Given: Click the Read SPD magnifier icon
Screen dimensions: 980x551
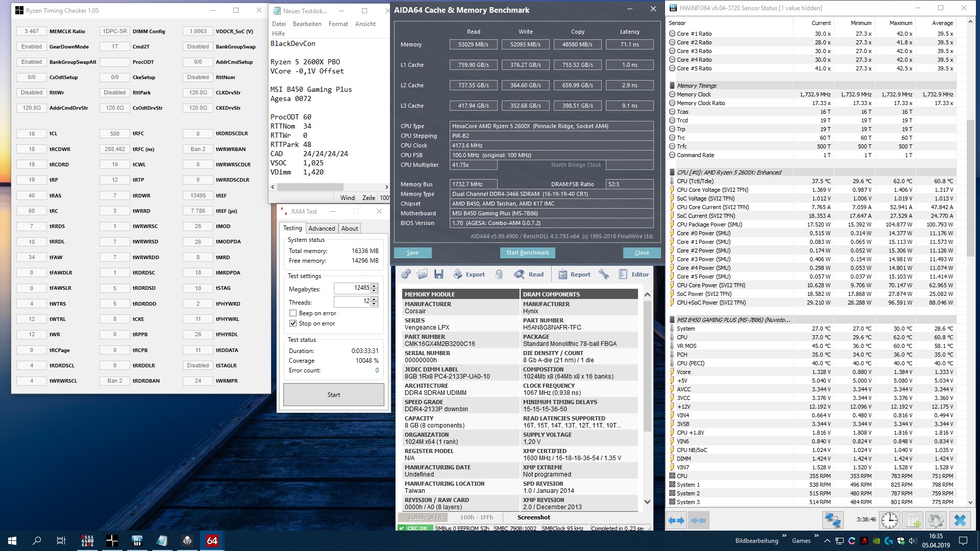Looking at the screenshot, I should pos(529,274).
